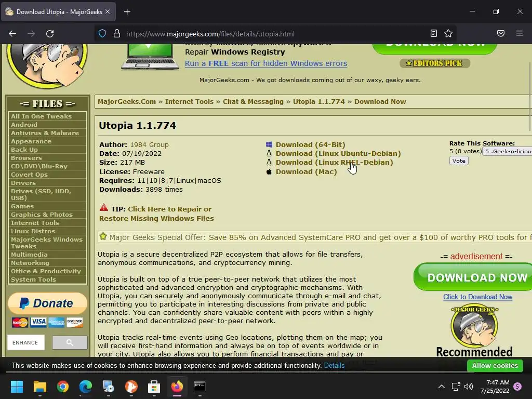532x399 pixels.
Task: Click the URL address bar
Action: [x=275, y=34]
